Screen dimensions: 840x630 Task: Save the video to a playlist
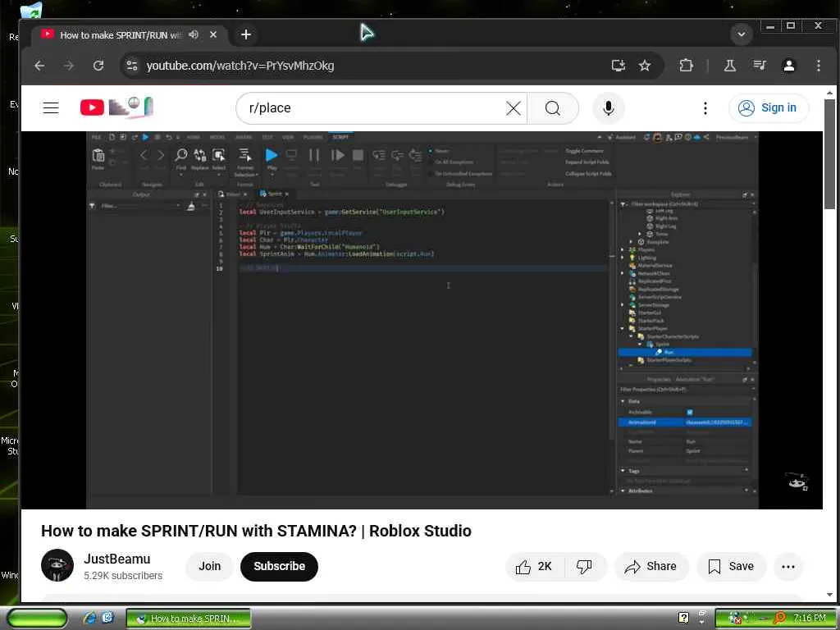[731, 566]
